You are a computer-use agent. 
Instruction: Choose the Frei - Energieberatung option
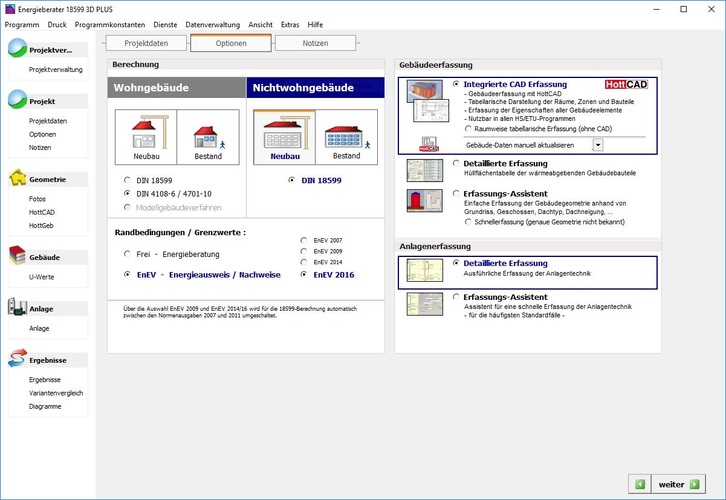click(127, 254)
